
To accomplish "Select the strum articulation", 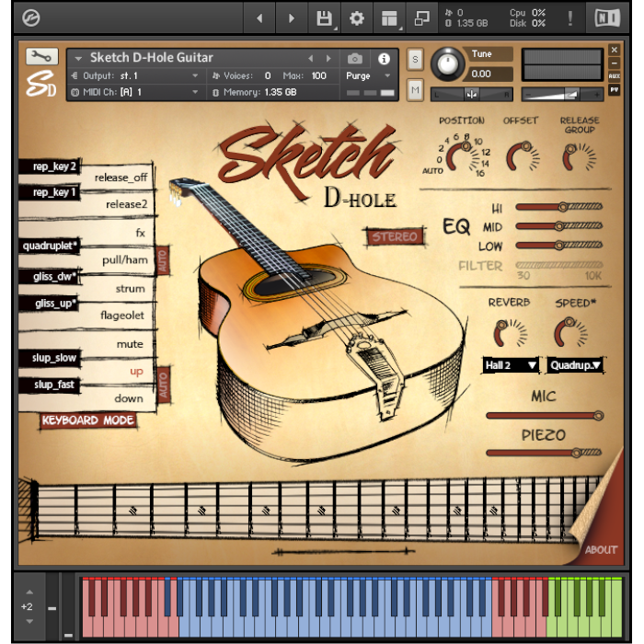I will coord(130,288).
